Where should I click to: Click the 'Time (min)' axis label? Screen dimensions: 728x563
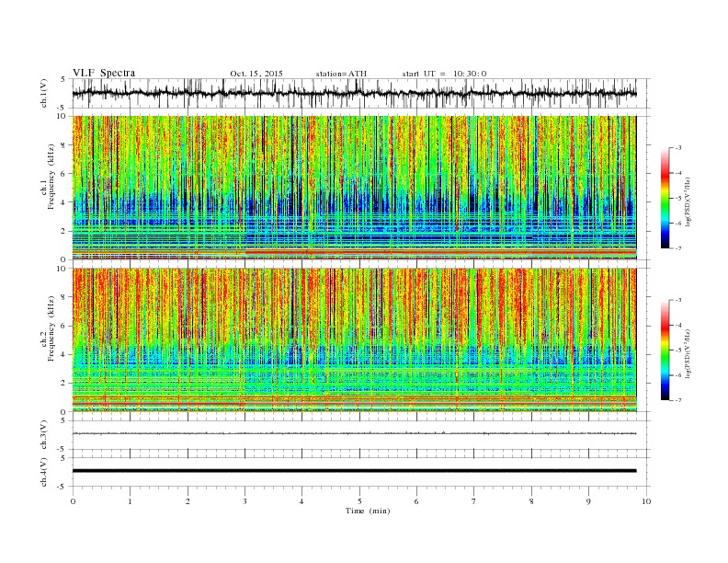(368, 511)
